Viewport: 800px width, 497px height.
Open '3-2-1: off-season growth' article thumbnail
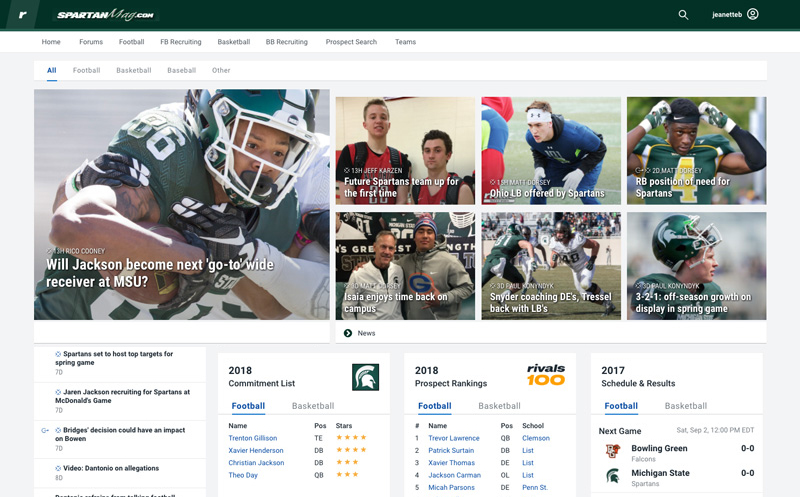pos(696,266)
